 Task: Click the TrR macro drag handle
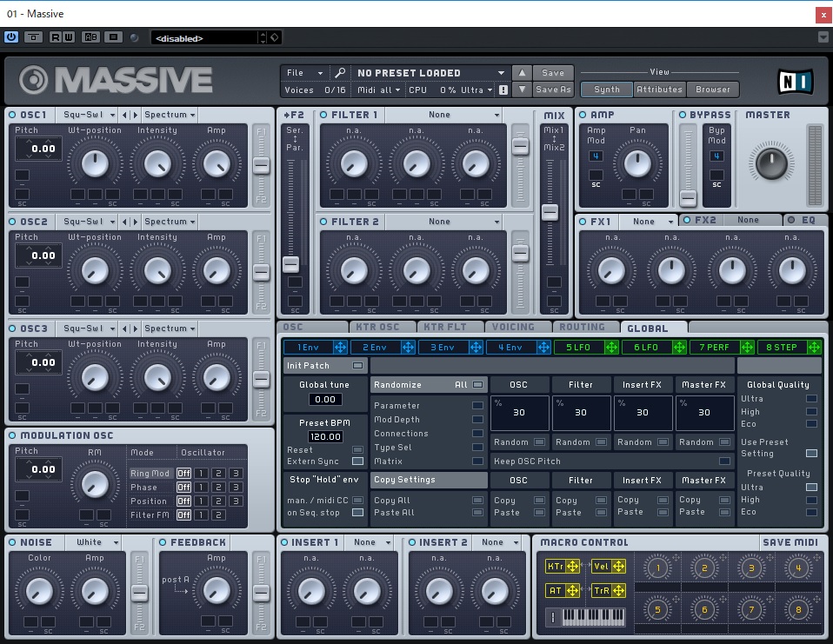tap(619, 590)
